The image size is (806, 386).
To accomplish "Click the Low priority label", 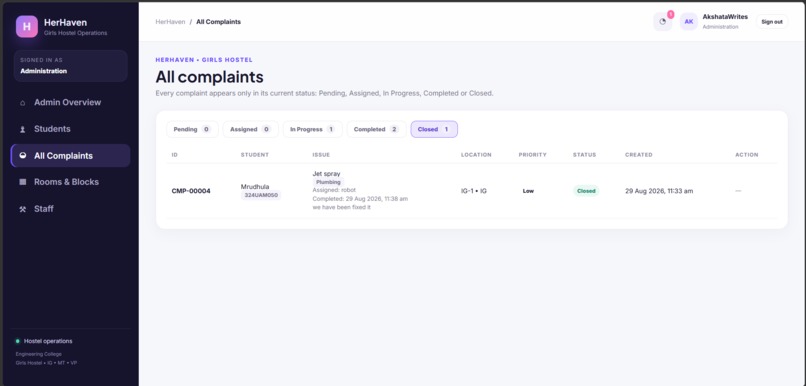I will (x=528, y=191).
